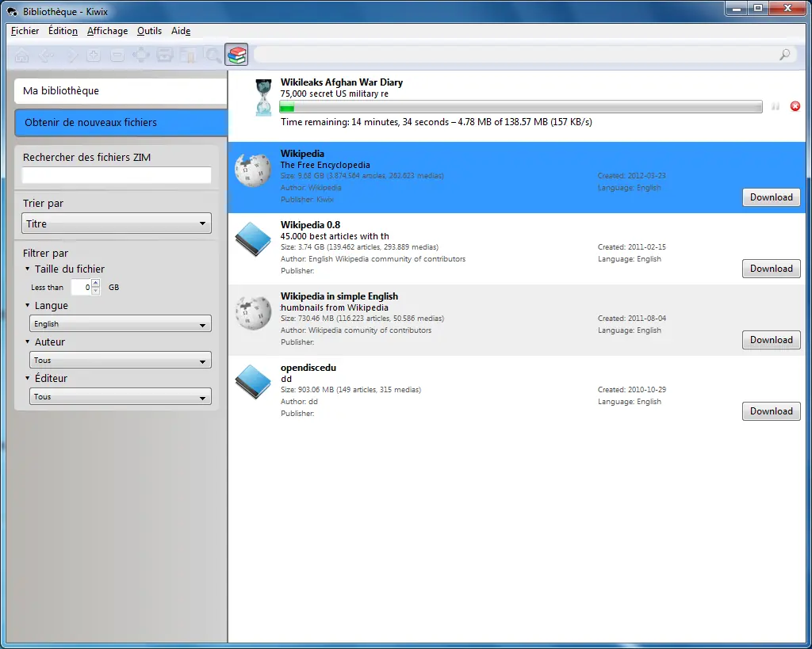Decrease the Less than GB size value
812x649 pixels.
(x=96, y=291)
